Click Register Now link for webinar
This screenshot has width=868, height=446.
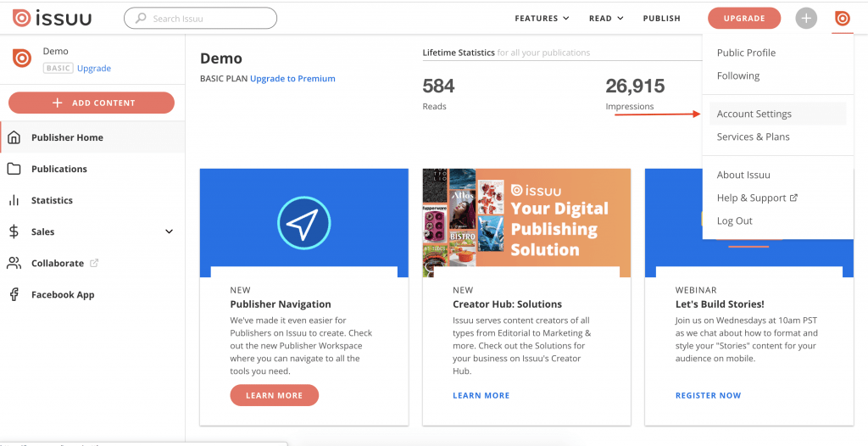pos(708,396)
